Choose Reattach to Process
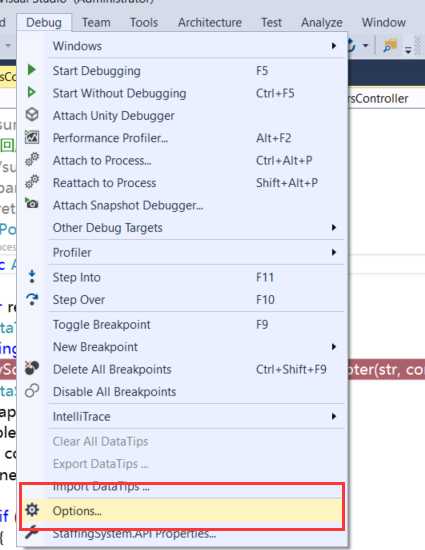Screen dimensions: 425x550 click(x=196, y=183)
